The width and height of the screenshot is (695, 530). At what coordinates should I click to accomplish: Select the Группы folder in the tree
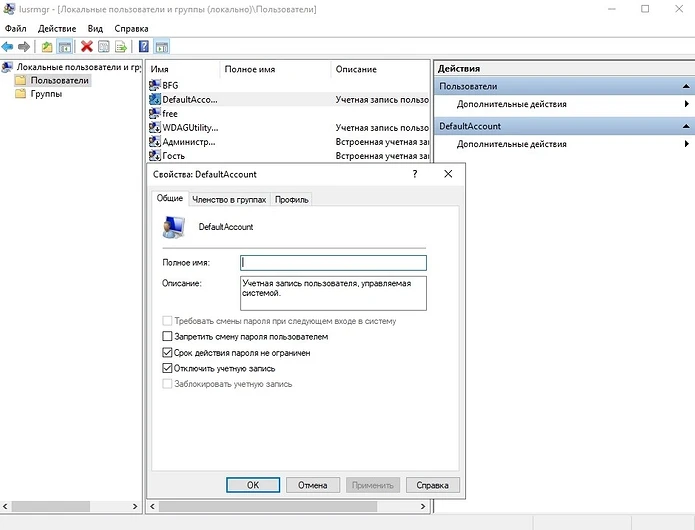(45, 94)
